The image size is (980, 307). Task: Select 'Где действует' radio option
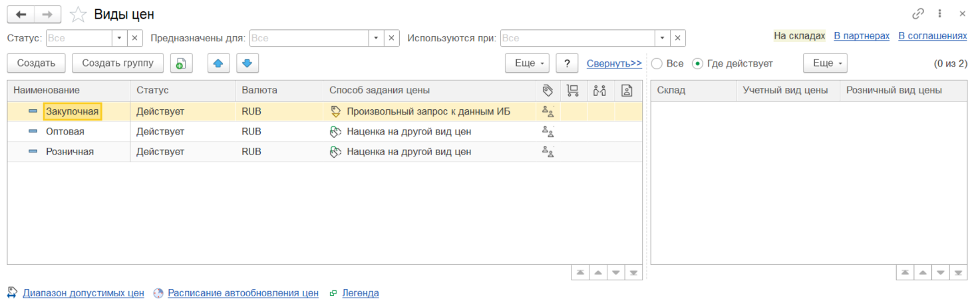697,63
